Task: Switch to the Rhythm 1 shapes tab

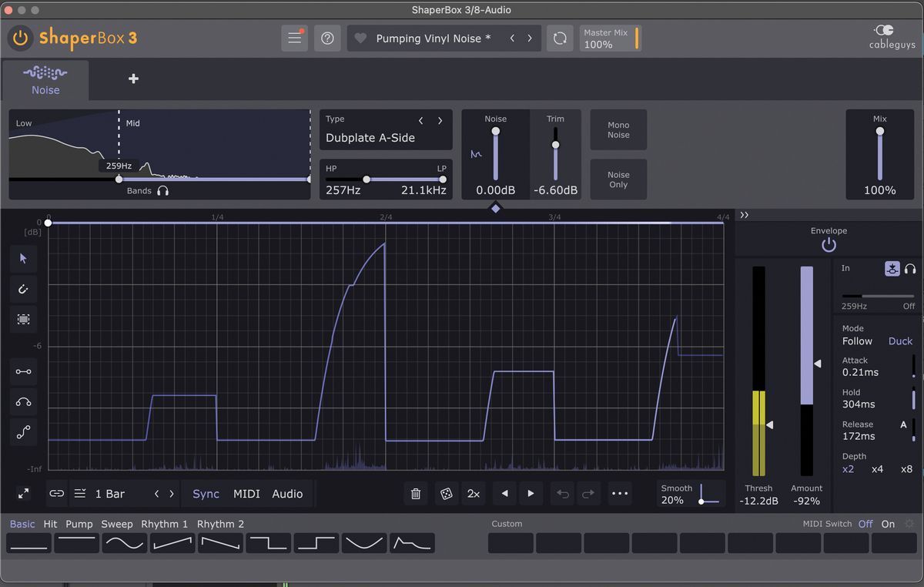Action: point(164,524)
